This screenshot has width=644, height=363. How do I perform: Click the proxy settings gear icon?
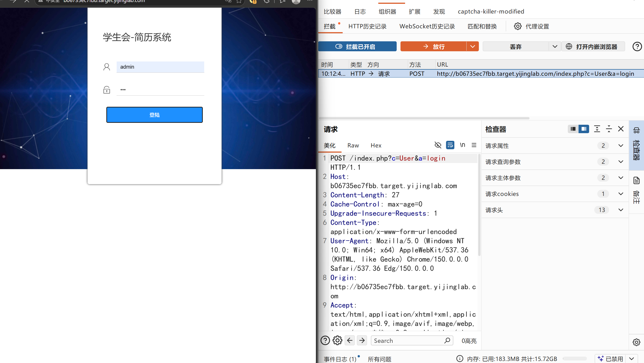click(518, 26)
